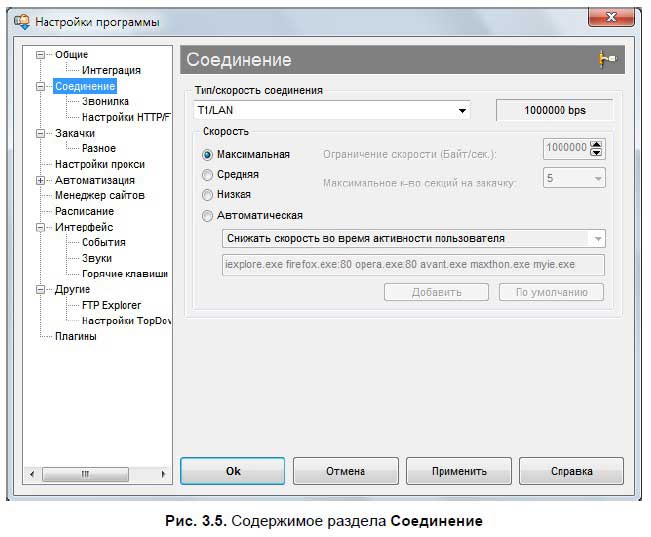Select Звуки under Интерфейс
Screen dimensions: 651x537
coord(97,258)
